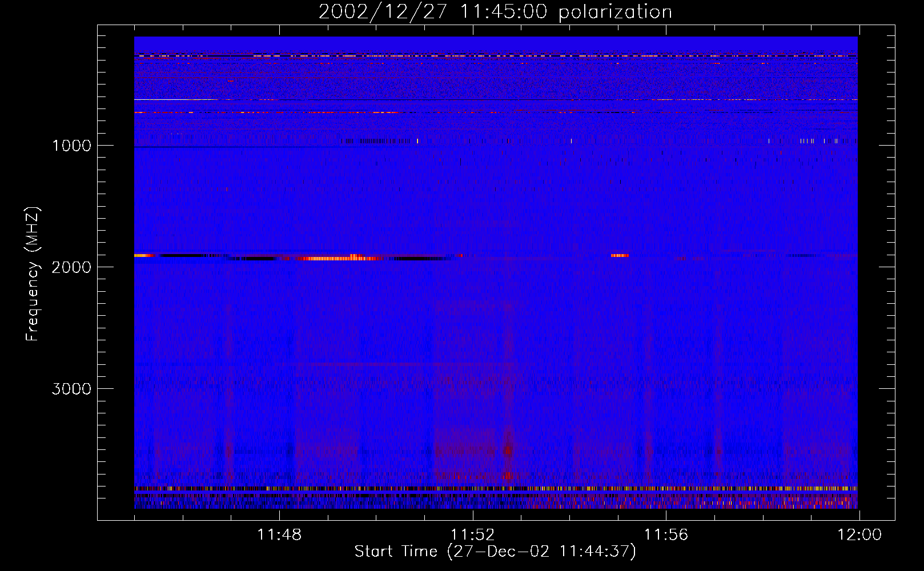This screenshot has height=571, width=924.
Task: Click the 12:00 time tick label
Action: (x=859, y=535)
